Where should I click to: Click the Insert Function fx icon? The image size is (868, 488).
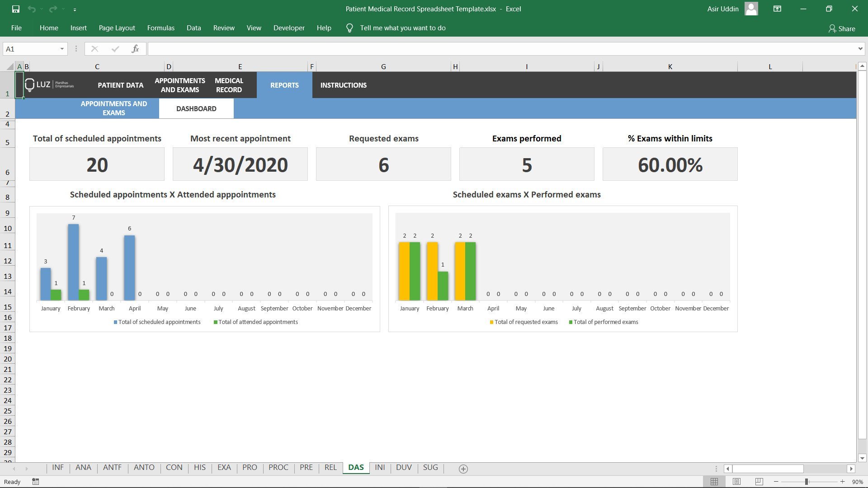point(135,49)
